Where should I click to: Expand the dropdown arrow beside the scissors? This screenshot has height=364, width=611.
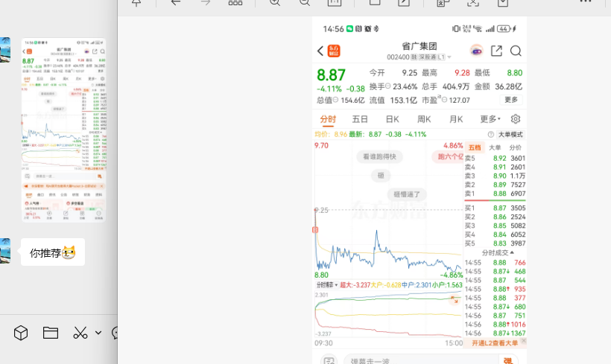point(98,333)
